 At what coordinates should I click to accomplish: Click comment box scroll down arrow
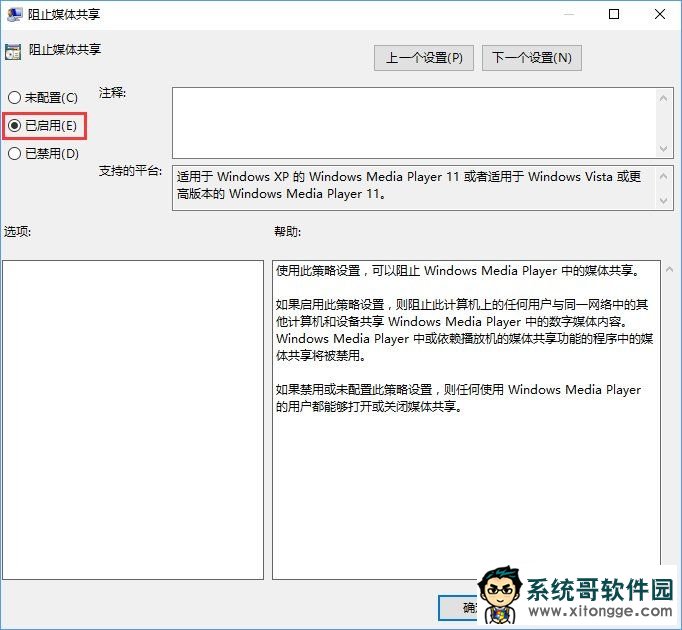663,149
